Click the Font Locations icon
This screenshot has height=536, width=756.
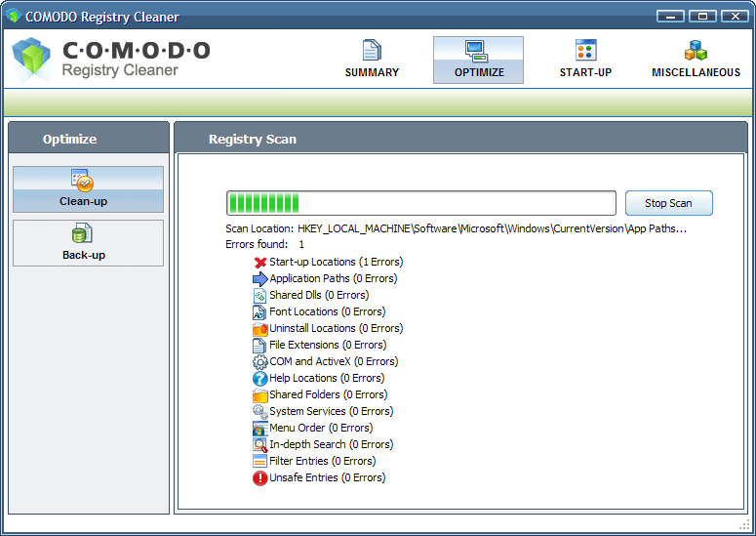(x=259, y=312)
